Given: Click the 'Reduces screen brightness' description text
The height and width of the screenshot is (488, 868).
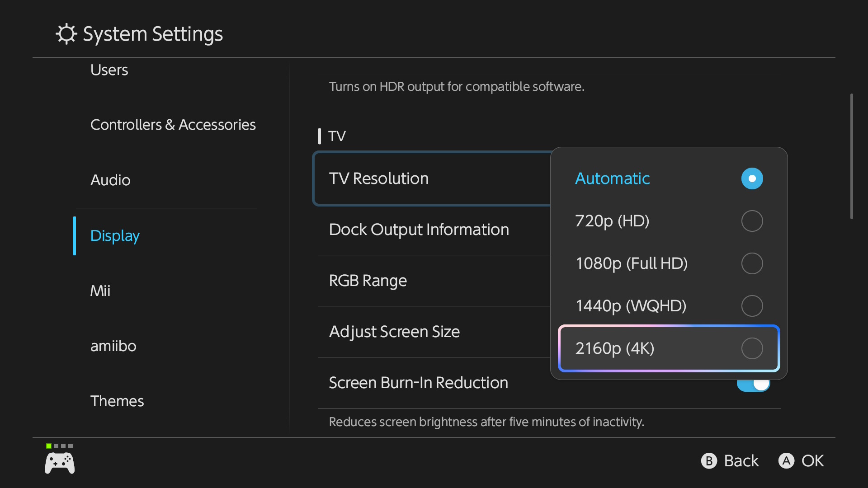Looking at the screenshot, I should (486, 422).
